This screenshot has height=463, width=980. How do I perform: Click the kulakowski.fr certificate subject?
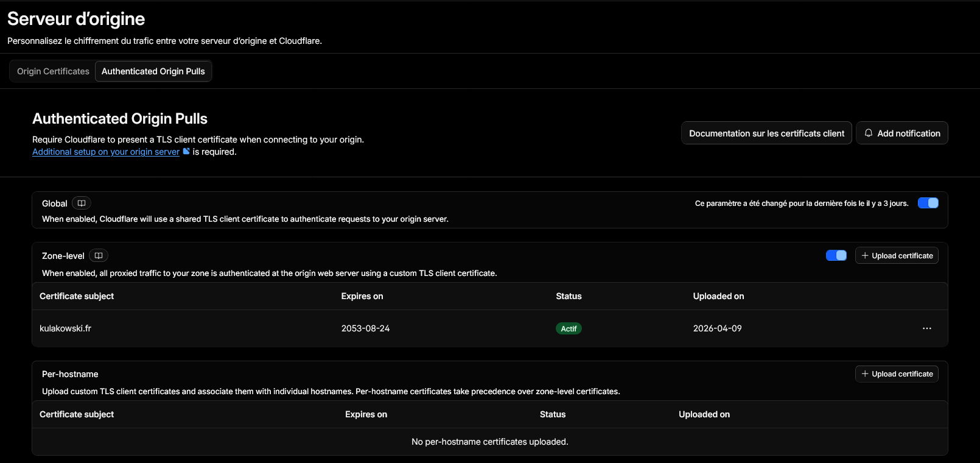(x=66, y=328)
